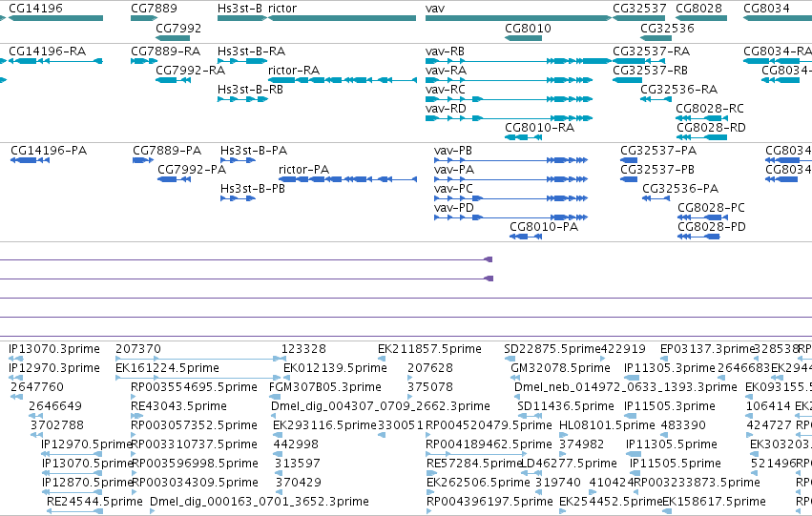Click the vav-PC protein feature
Image resolution: width=812 pixels, height=516 pixels.
pos(510,198)
